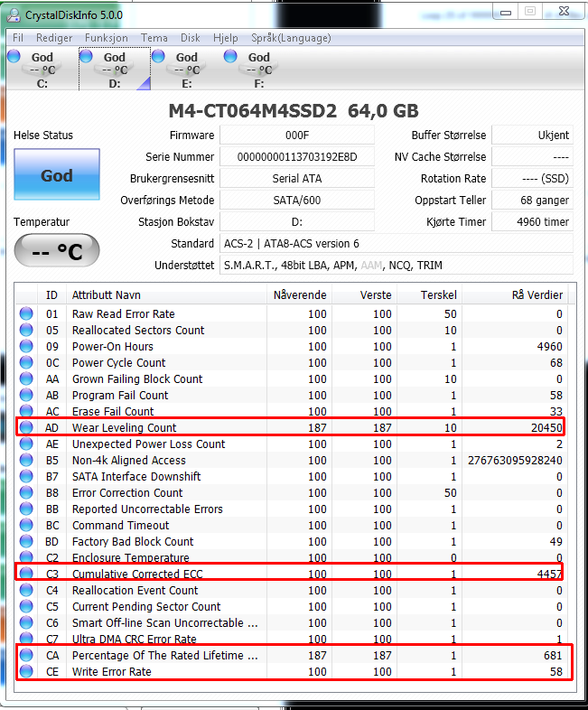Screen dimensions: 588x710
Task: Click status icon for Reported Uncorrectable Errors
Action: tap(26, 509)
